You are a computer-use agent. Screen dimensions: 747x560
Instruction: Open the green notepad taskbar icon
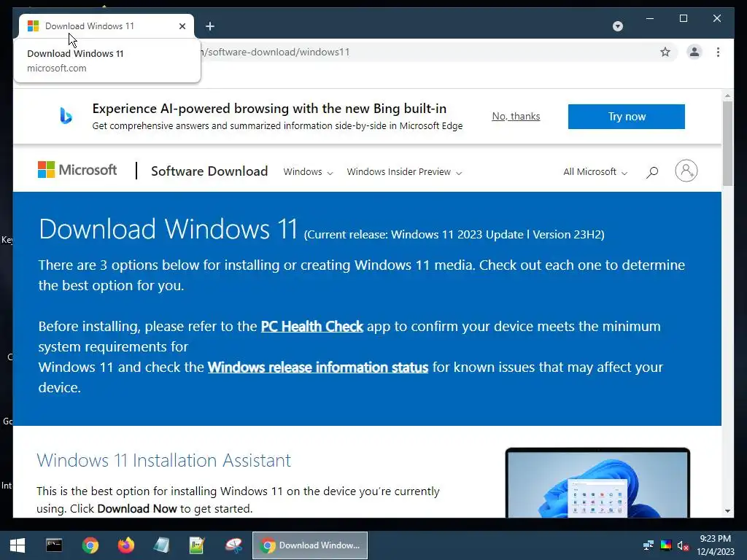tap(197, 545)
